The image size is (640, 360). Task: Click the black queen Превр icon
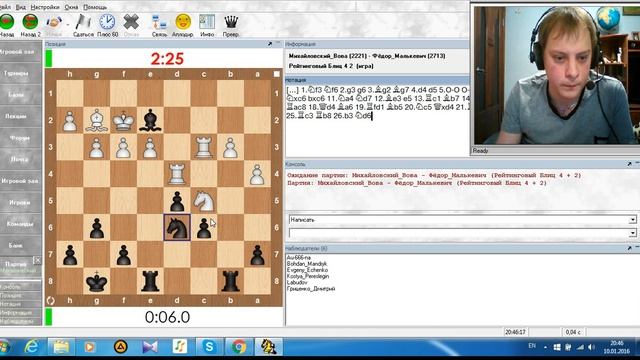(x=231, y=22)
